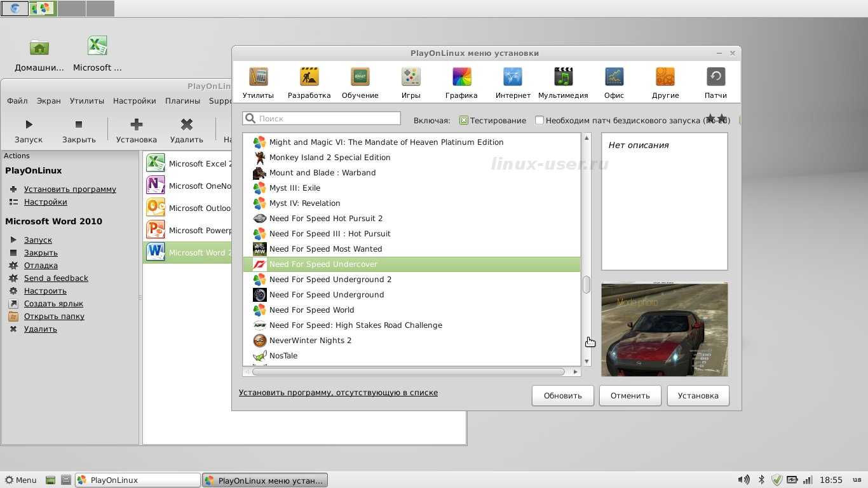Select Microsoft Powerpoint in the PlayOnLinux list
This screenshot has width=868, height=488.
pos(189,230)
